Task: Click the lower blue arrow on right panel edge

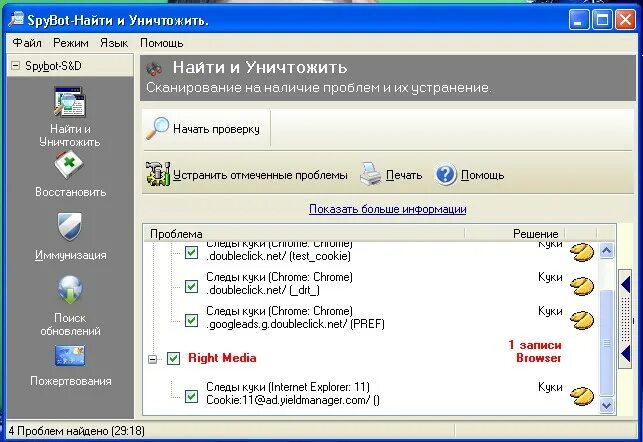Action: [x=625, y=353]
